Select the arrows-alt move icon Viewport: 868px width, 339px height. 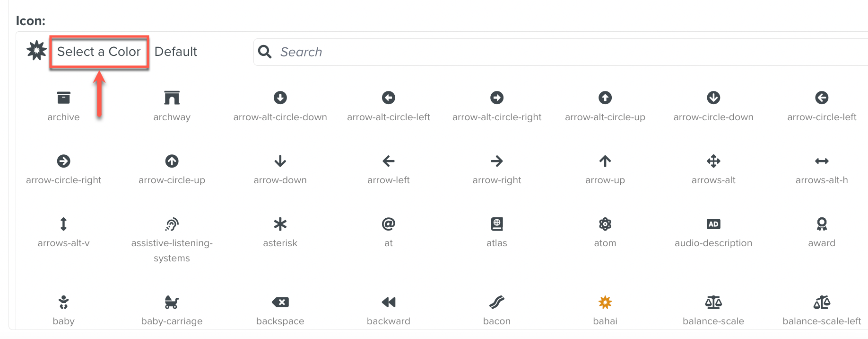[x=713, y=161]
